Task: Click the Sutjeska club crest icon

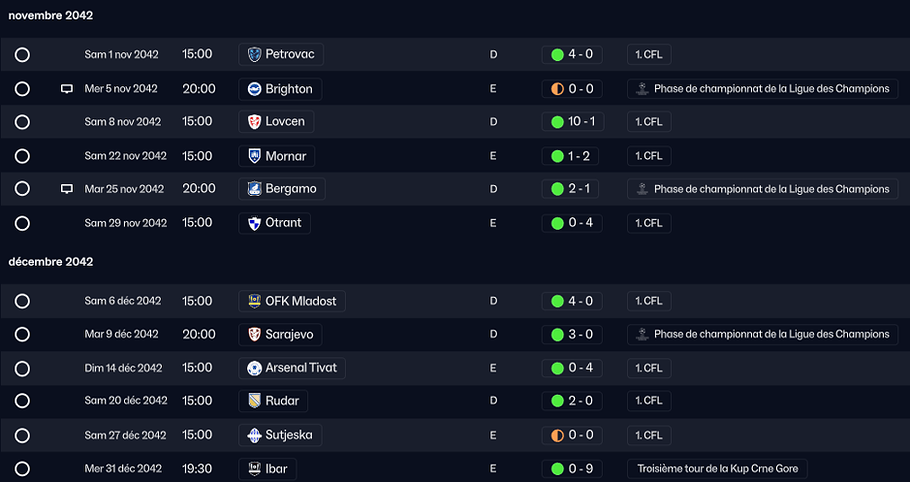Action: pos(254,436)
